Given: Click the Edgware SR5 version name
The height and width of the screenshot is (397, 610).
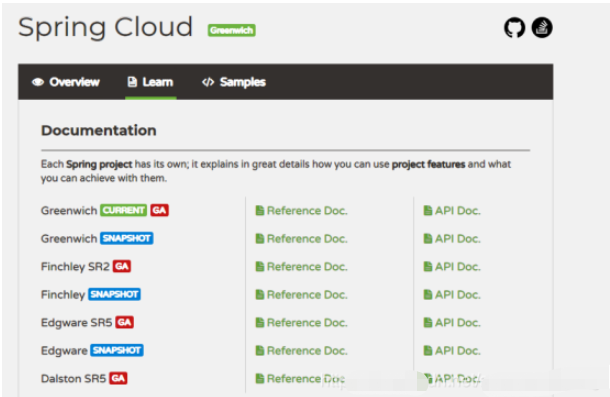Looking at the screenshot, I should pos(76,323).
